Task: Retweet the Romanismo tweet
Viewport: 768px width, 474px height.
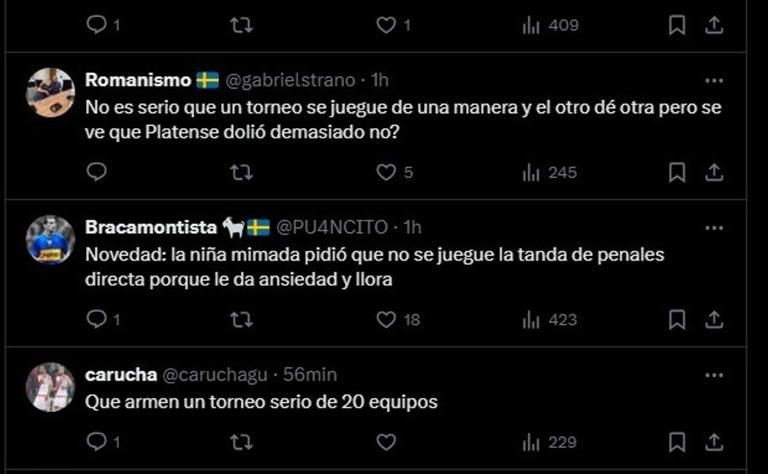Action: (241, 172)
